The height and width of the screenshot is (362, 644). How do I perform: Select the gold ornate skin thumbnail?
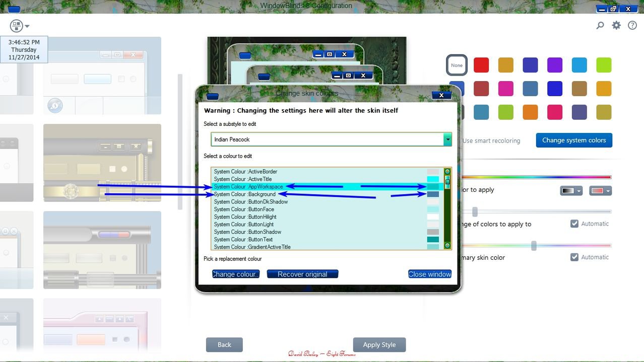point(102,163)
